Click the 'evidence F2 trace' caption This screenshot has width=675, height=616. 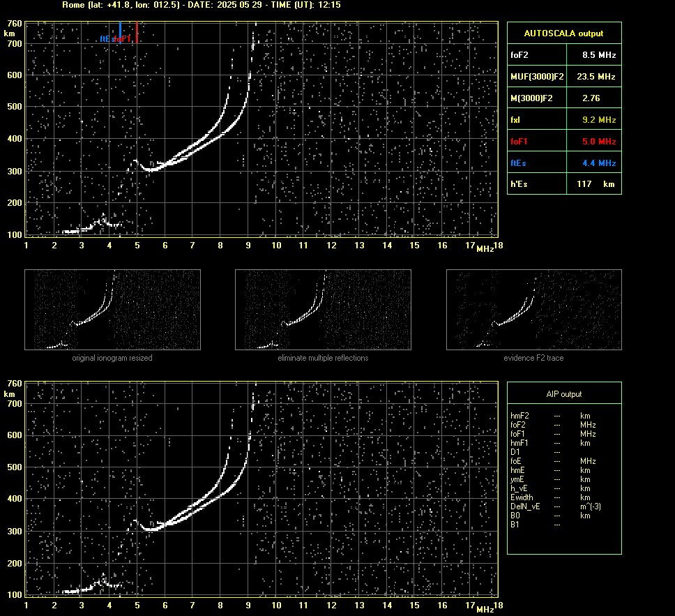pyautogui.click(x=534, y=358)
